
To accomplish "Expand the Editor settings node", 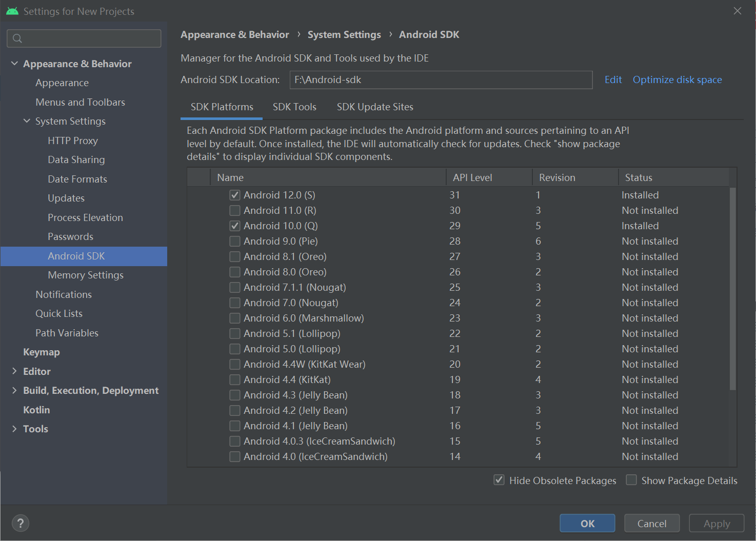I will point(14,371).
